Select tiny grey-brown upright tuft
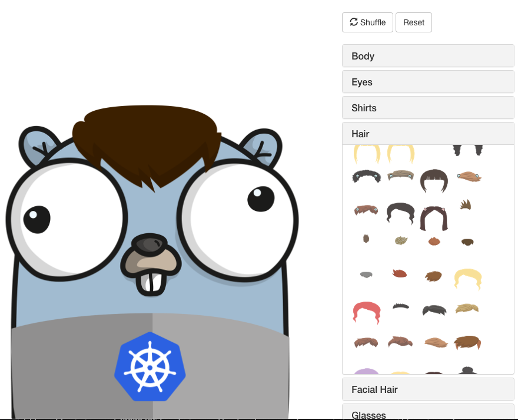Image resolution: width=518 pixels, height=420 pixels. pyautogui.click(x=366, y=239)
